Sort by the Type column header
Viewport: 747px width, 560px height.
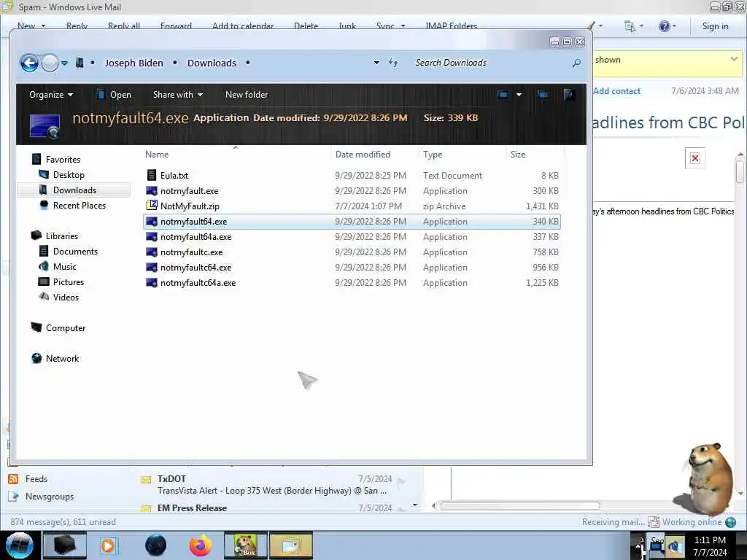coord(433,155)
